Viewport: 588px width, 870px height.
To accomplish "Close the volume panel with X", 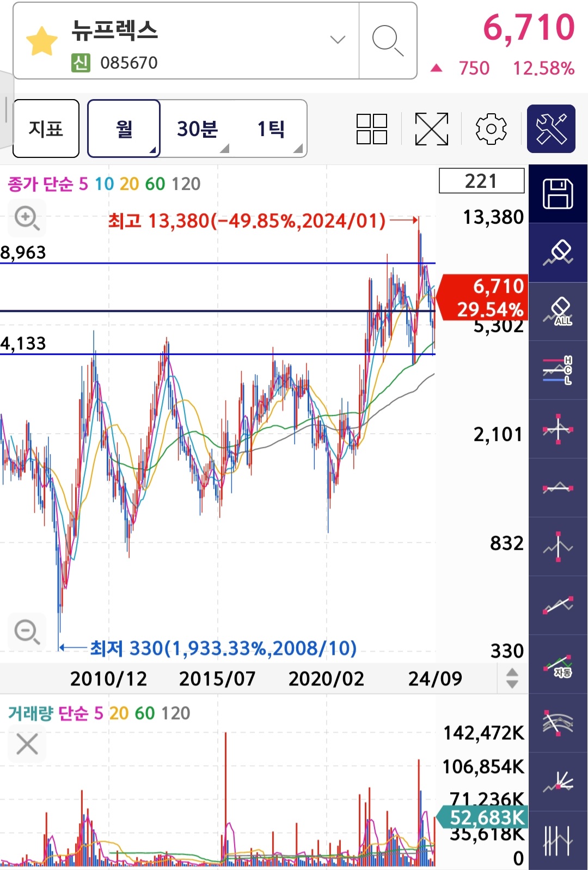I will point(27,744).
